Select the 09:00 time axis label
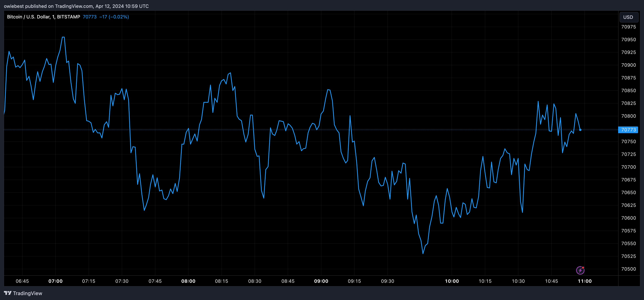 (321, 281)
